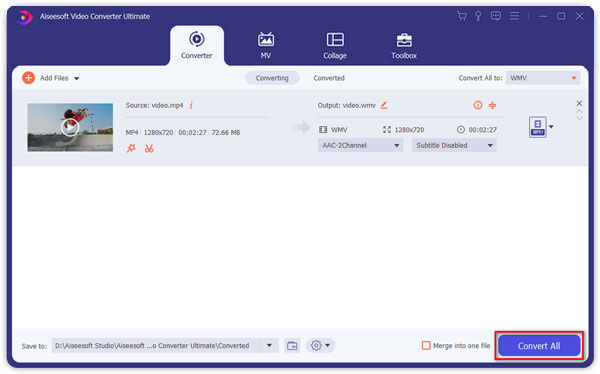Image resolution: width=600 pixels, height=374 pixels.
Task: Move video item down with arrow
Action: (x=579, y=118)
